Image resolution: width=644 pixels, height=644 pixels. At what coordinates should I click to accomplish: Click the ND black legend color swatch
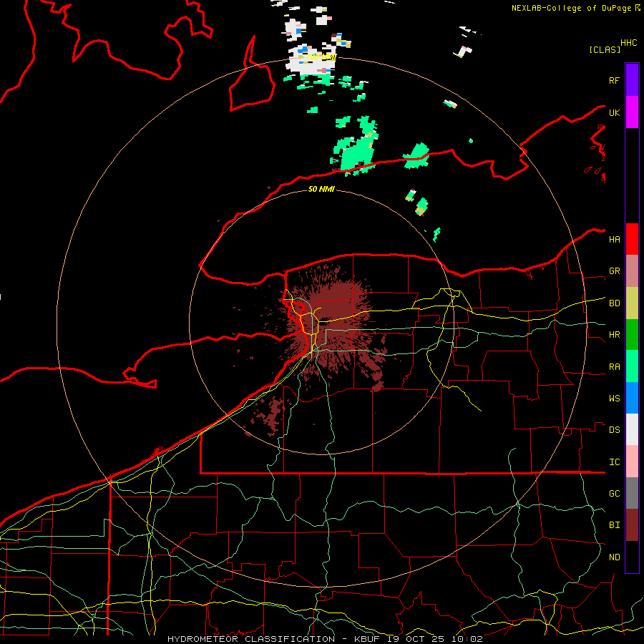pyautogui.click(x=632, y=557)
